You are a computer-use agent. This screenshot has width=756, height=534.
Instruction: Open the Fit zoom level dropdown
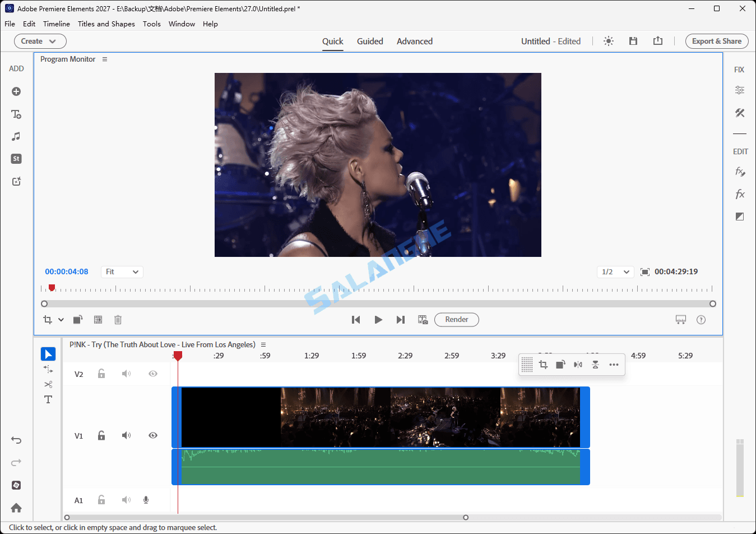tap(122, 272)
